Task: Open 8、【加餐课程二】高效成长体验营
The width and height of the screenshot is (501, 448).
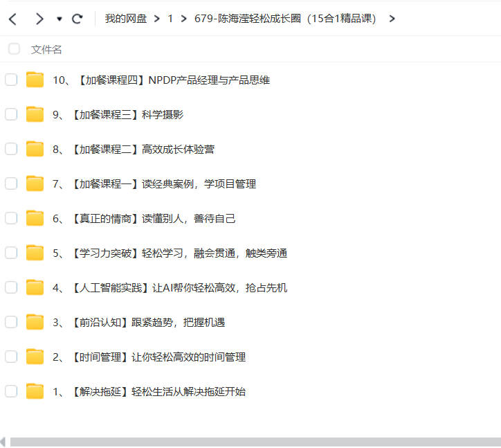Action: (x=134, y=150)
